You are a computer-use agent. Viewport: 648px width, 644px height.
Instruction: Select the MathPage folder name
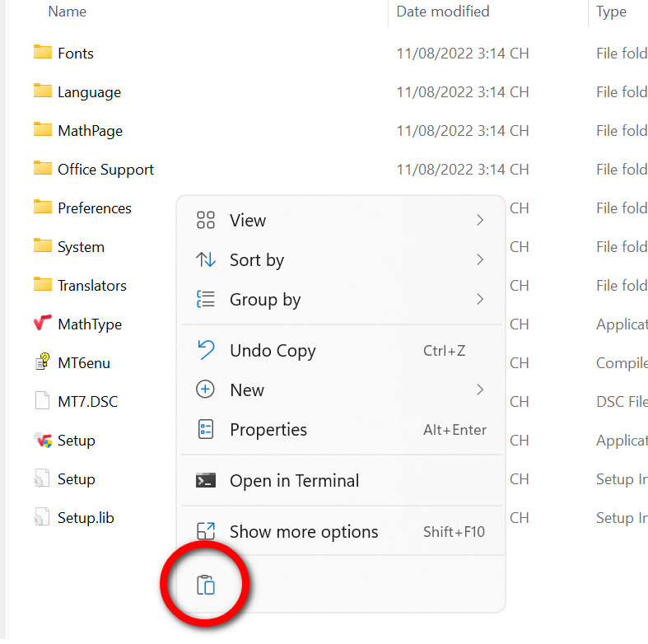[x=90, y=131]
